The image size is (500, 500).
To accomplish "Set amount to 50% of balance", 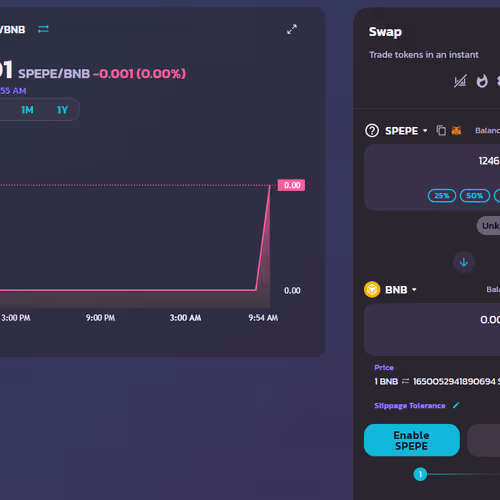I will point(475,196).
